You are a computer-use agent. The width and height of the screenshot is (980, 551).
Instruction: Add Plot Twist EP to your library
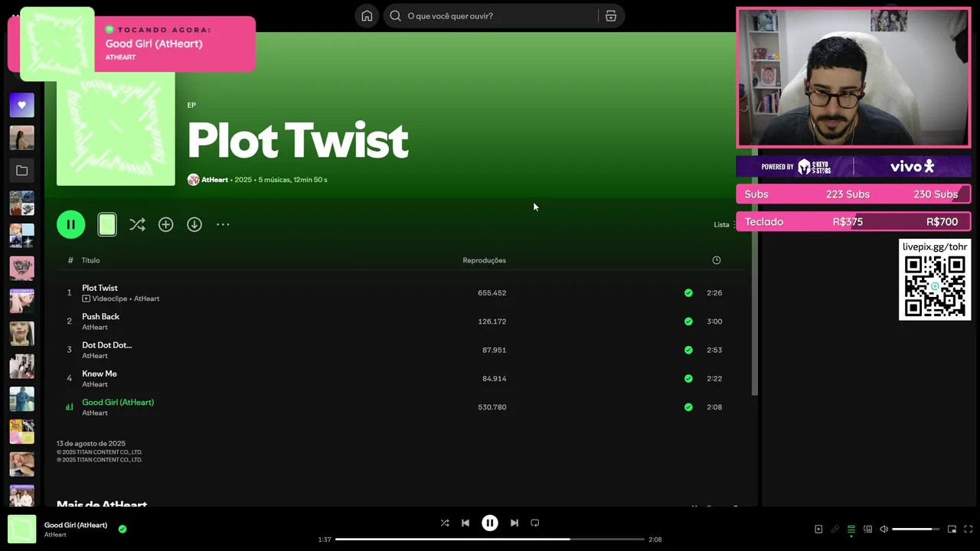click(165, 224)
